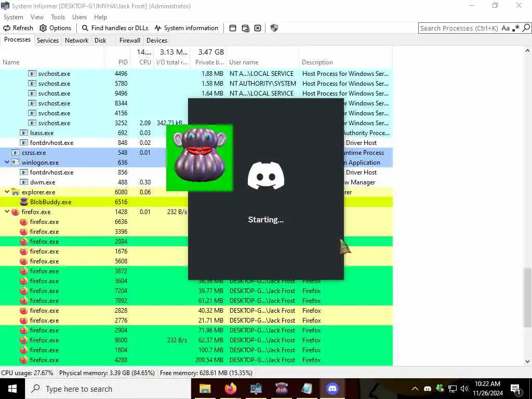Switch to the Devices tab
The image size is (532, 399).
157,41
